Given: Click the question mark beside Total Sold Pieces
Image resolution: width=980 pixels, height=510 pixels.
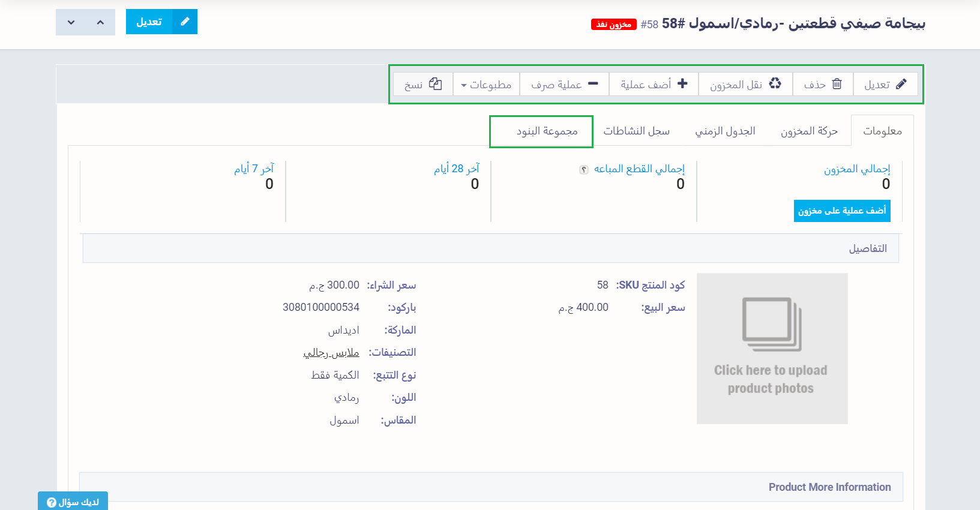Looking at the screenshot, I should click(x=583, y=170).
